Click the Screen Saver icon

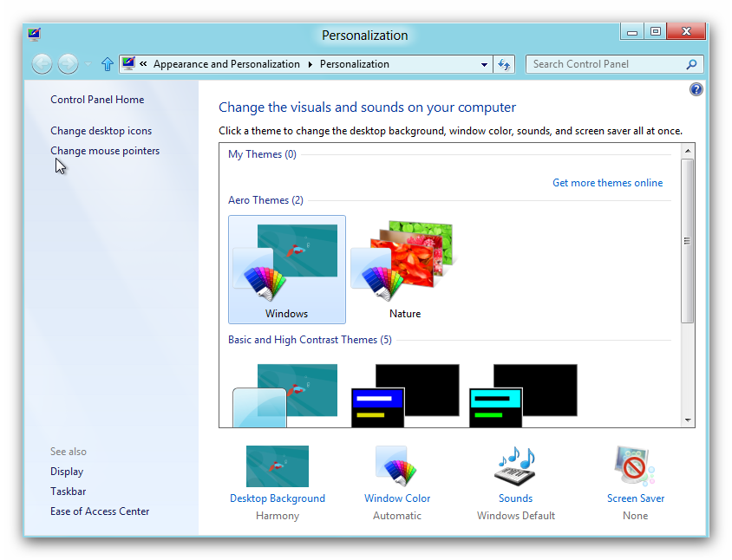click(635, 466)
